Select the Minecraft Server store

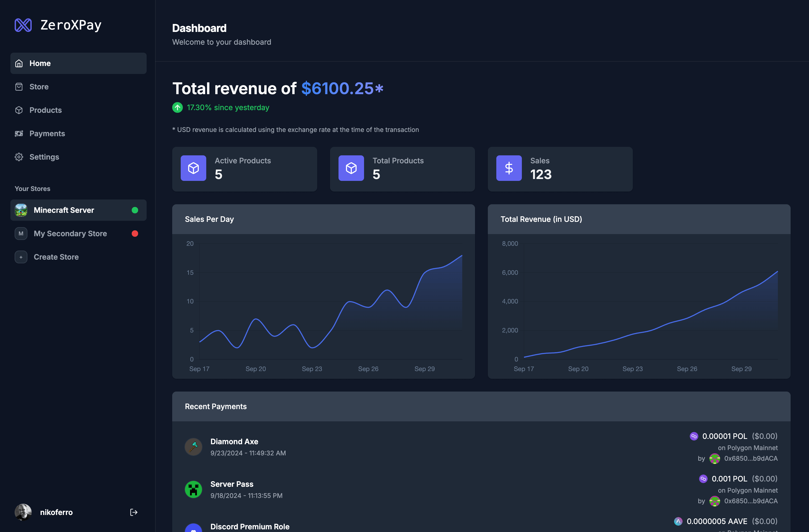click(x=79, y=210)
